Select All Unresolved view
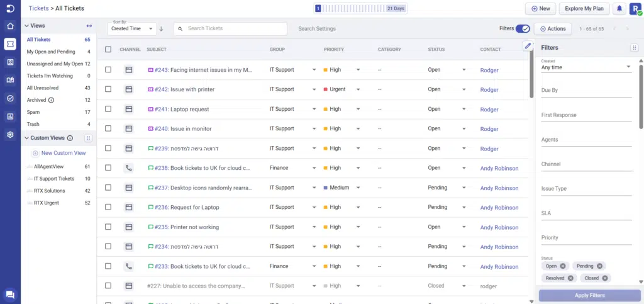 coord(42,87)
